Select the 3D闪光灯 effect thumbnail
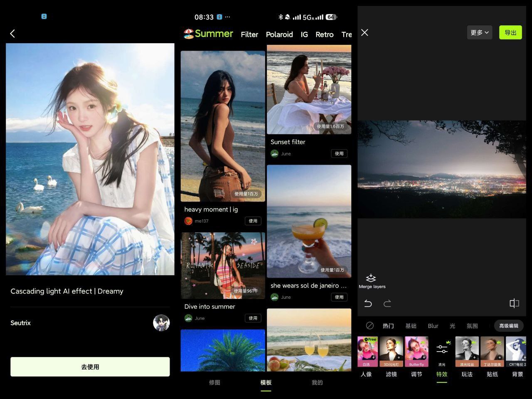The image size is (532, 399). pos(391,351)
